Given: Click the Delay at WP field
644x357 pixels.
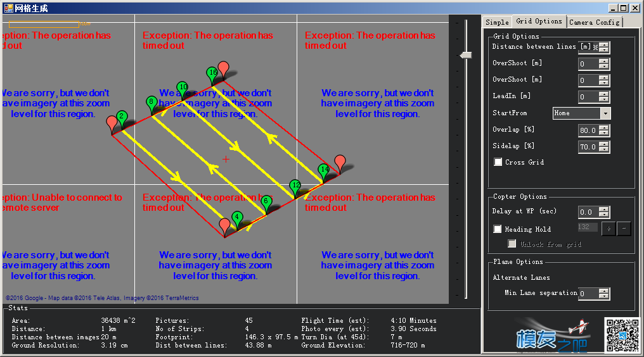Looking at the screenshot, I should (588, 212).
